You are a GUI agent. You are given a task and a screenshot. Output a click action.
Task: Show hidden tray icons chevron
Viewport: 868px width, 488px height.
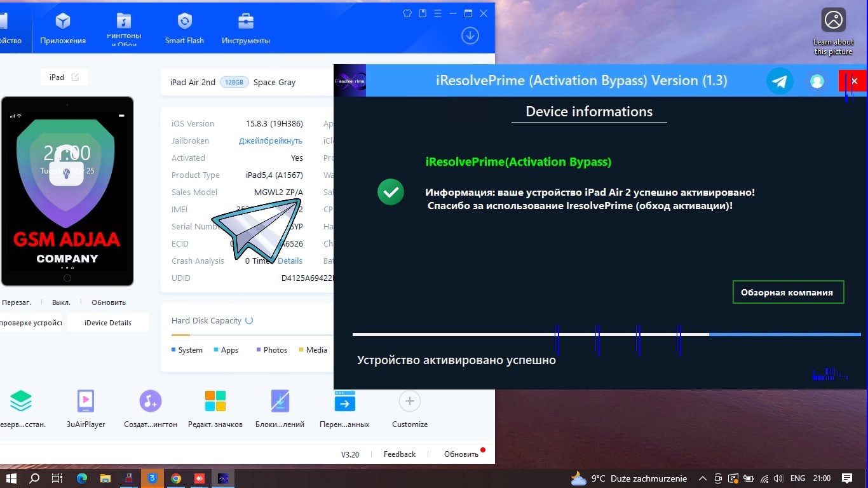(702, 478)
